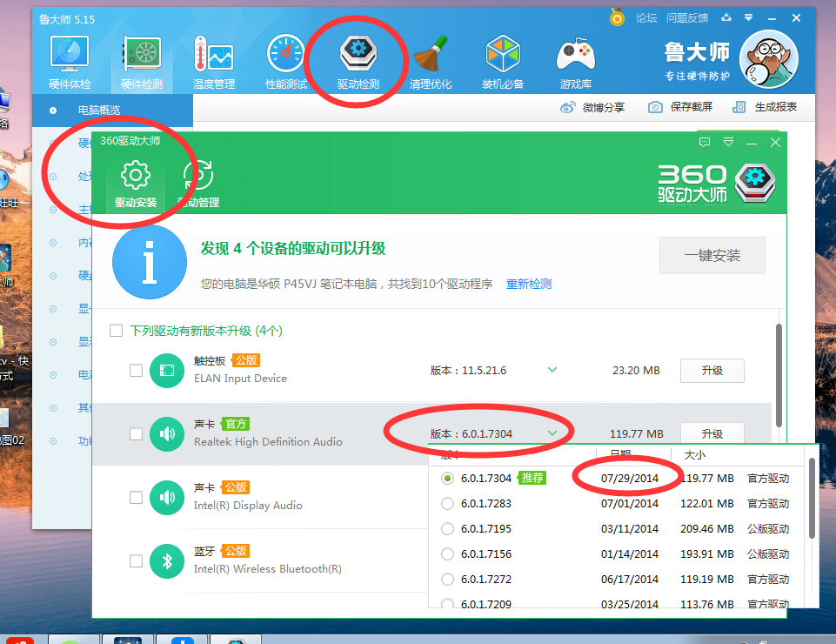The width and height of the screenshot is (836, 644).
Task: Open 硬件体检 in the 鲁大师 toolbar
Action: pos(70,62)
